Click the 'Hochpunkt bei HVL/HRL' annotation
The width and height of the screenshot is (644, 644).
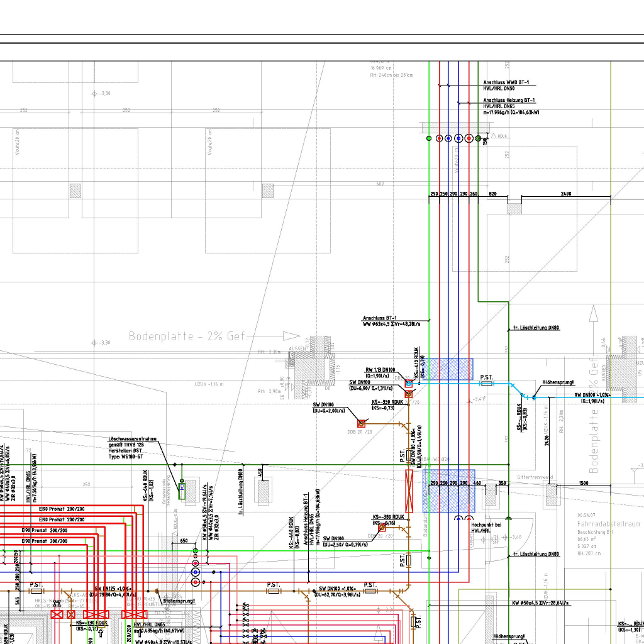pyautogui.click(x=486, y=528)
